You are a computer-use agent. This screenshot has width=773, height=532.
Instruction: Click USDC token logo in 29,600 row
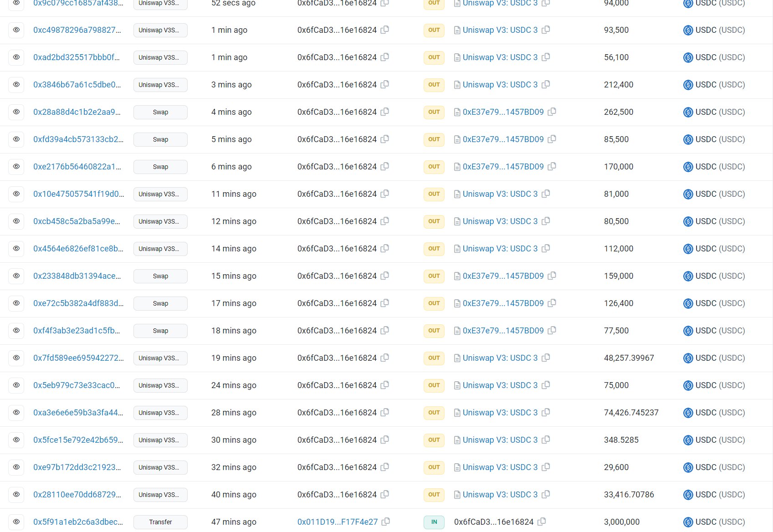[688, 467]
